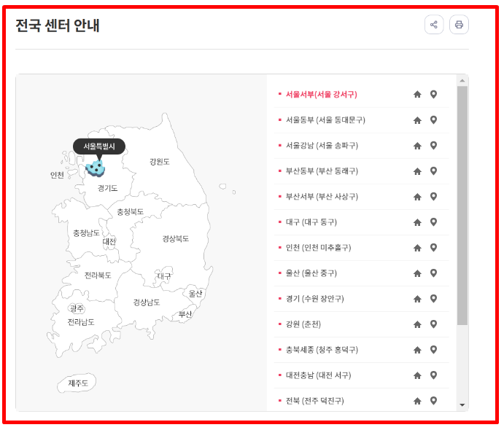Show map location for 부산동부 (부산 동래구)
Screen dimensions: 504x430
tap(433, 171)
